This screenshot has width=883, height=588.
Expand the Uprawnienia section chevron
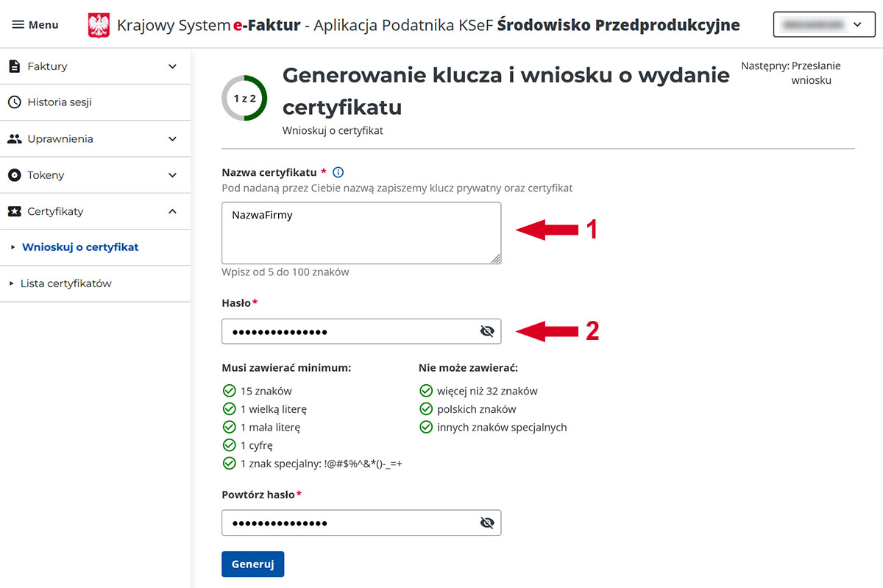pos(173,138)
